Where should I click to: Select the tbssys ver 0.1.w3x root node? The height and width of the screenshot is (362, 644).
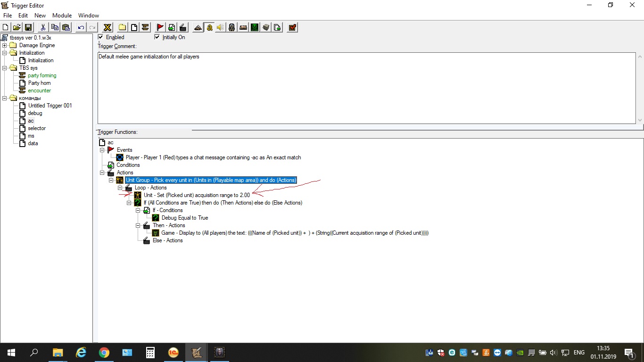pyautogui.click(x=30, y=38)
